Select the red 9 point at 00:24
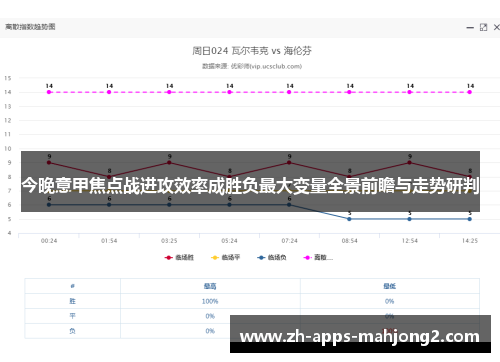The image size is (500, 362). [49, 163]
